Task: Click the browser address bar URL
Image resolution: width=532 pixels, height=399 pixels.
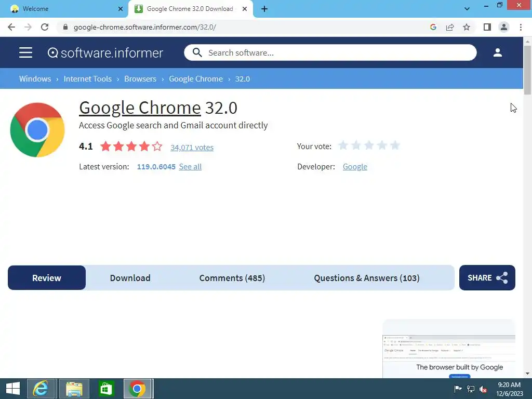Action: 145,27
